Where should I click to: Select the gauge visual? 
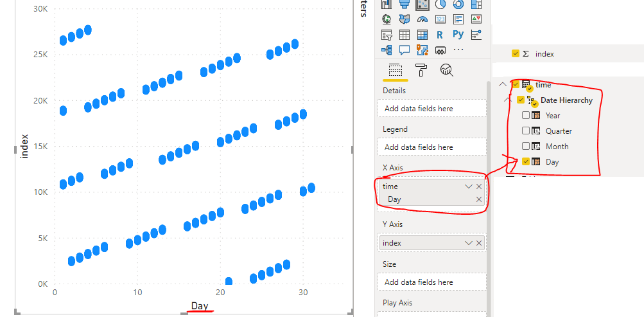click(422, 19)
